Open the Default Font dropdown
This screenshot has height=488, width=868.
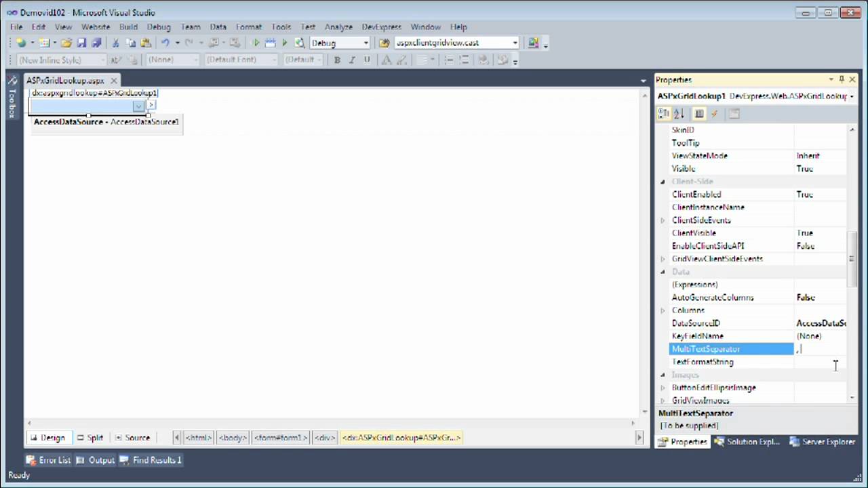(273, 60)
